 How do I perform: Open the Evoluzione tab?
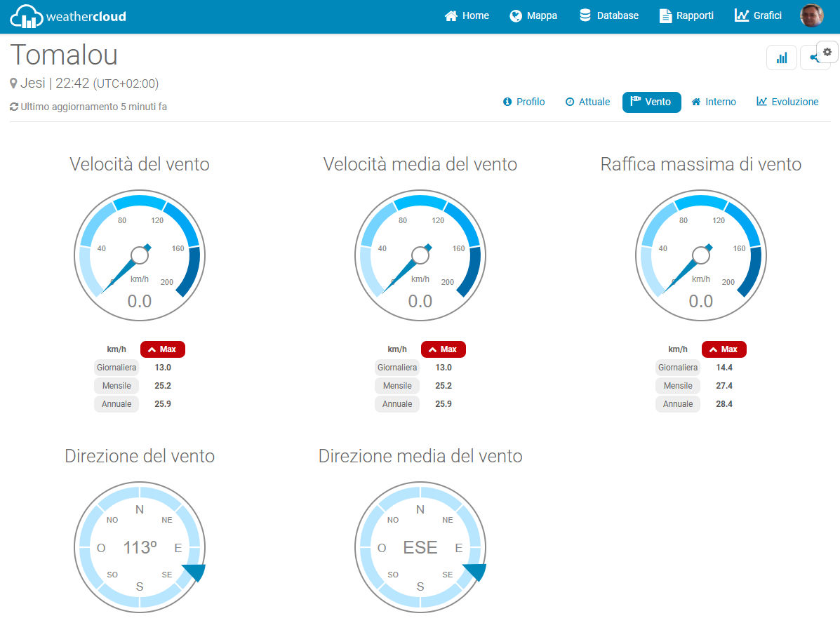(787, 102)
